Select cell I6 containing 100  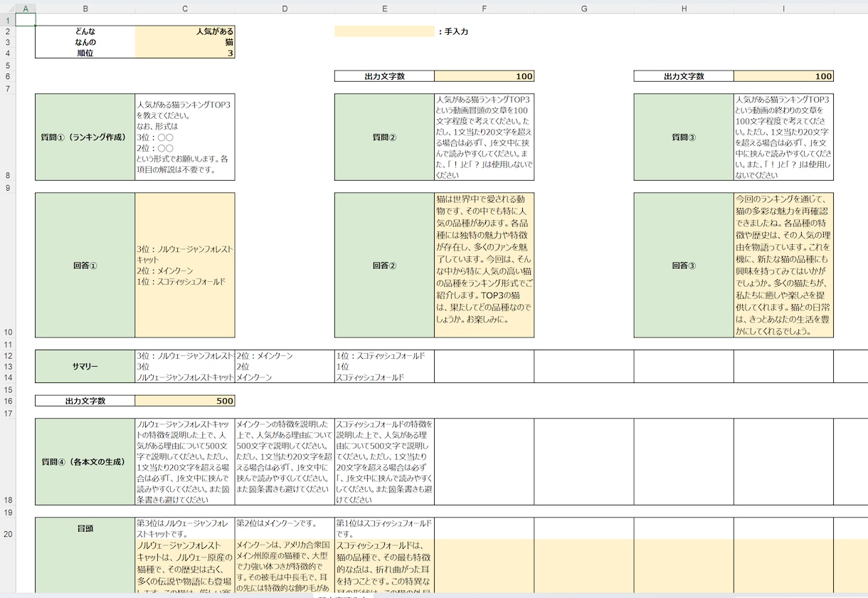pos(783,76)
